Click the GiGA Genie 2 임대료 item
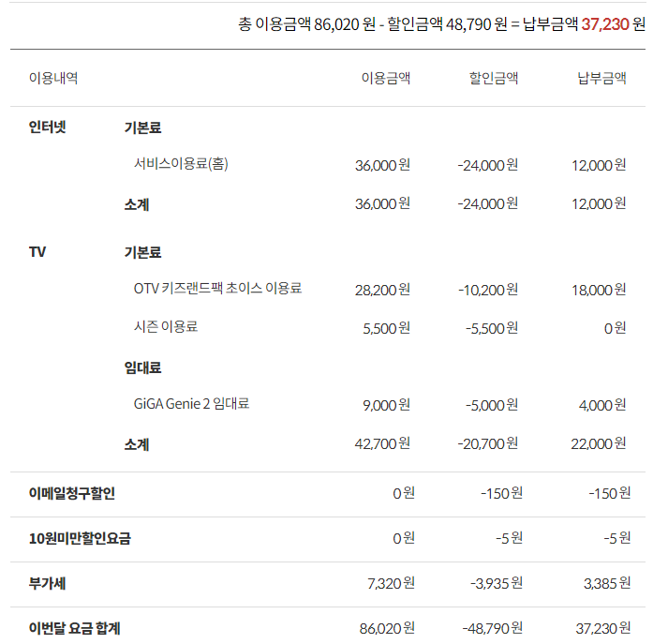Screen dimensions: 668x644 pyautogui.click(x=191, y=404)
